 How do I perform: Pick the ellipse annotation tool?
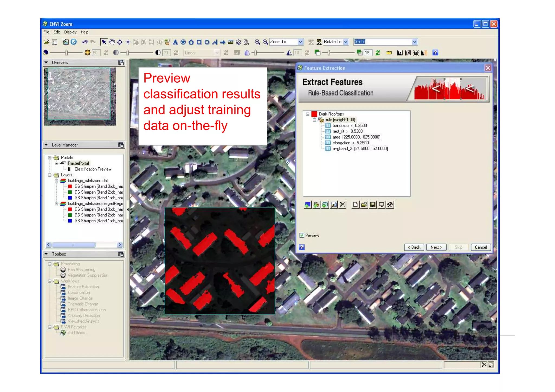(x=207, y=42)
